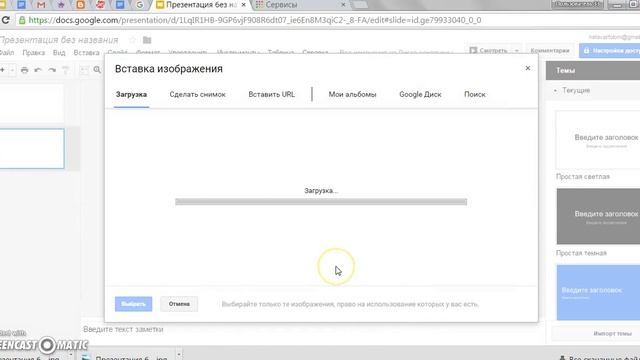Viewport: 640px width, 360px height.
Task: Open the Вид menu
Action: 59,53
